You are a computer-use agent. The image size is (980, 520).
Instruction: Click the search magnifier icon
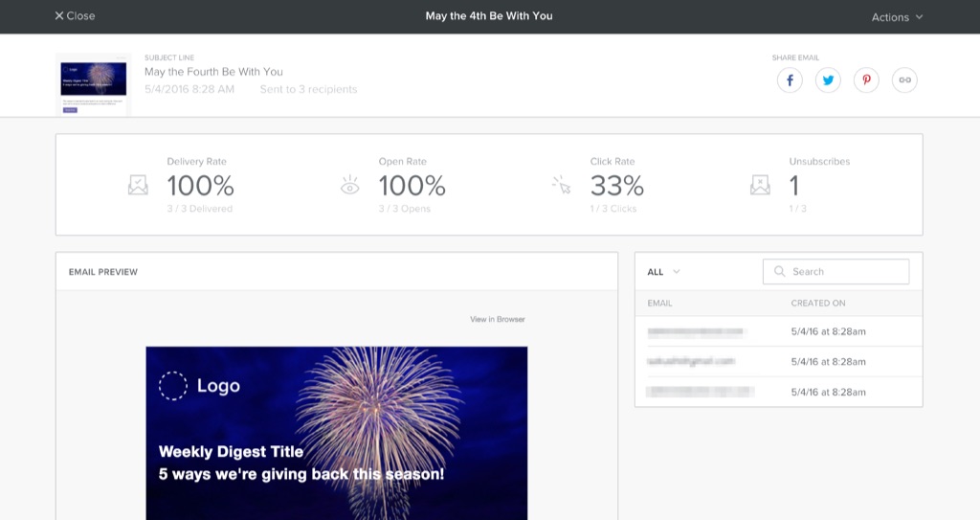779,271
